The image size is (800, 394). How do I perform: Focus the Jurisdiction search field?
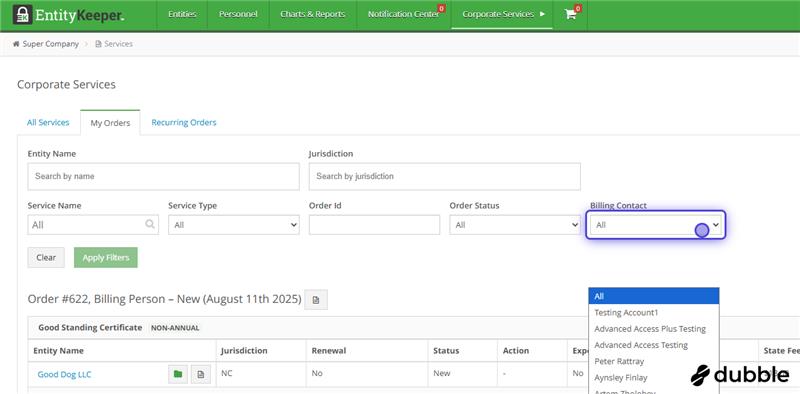[x=444, y=176]
